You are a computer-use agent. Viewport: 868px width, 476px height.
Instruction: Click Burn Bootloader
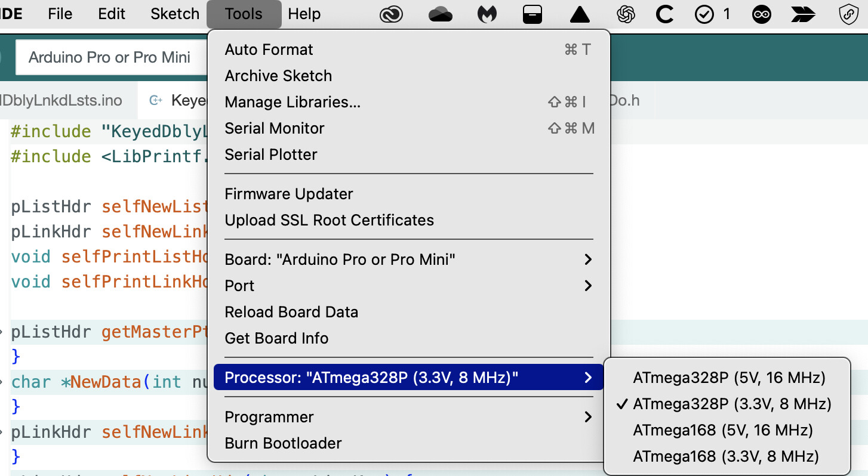(283, 443)
